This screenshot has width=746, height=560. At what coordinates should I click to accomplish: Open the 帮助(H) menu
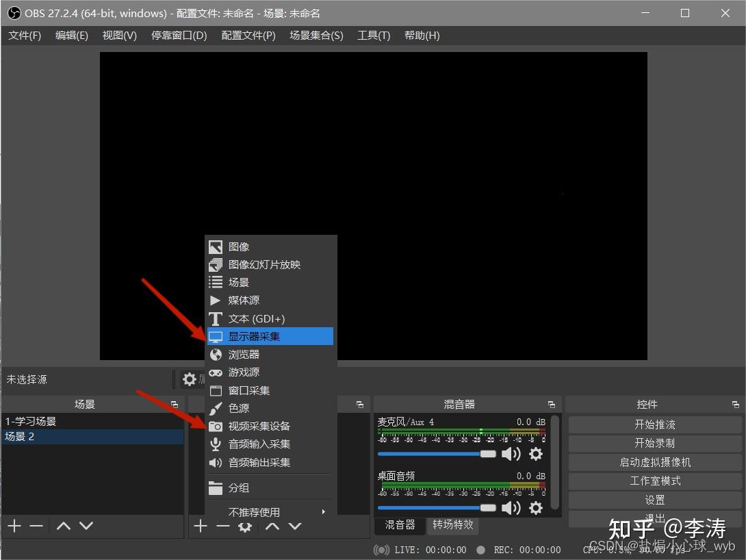422,36
